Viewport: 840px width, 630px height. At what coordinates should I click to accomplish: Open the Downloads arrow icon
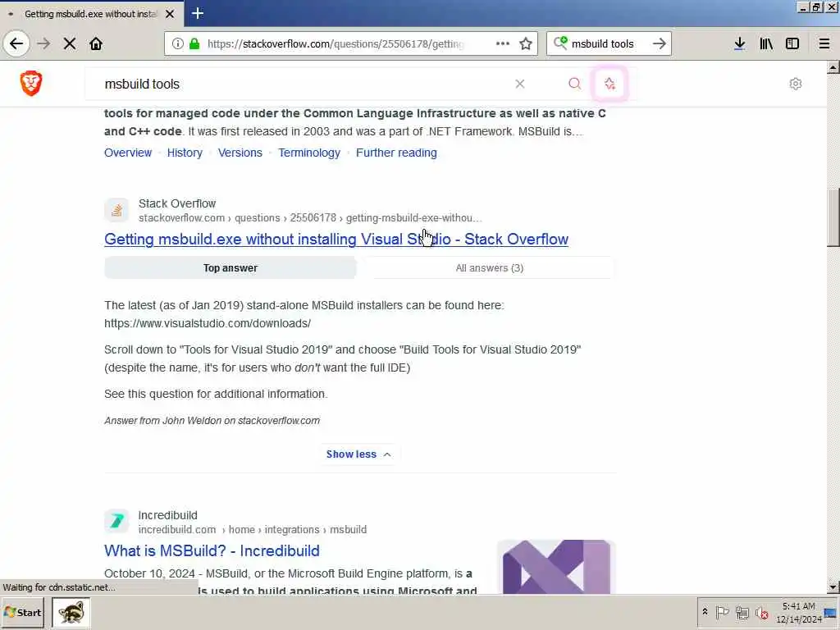(740, 43)
